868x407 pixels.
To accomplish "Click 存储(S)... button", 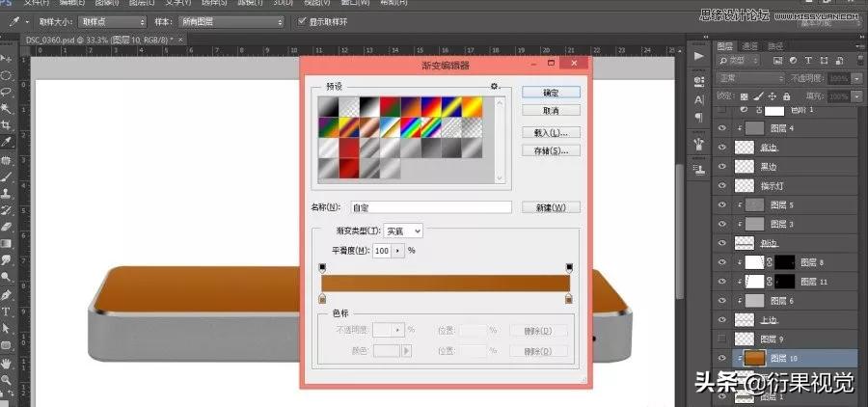I will tap(551, 150).
